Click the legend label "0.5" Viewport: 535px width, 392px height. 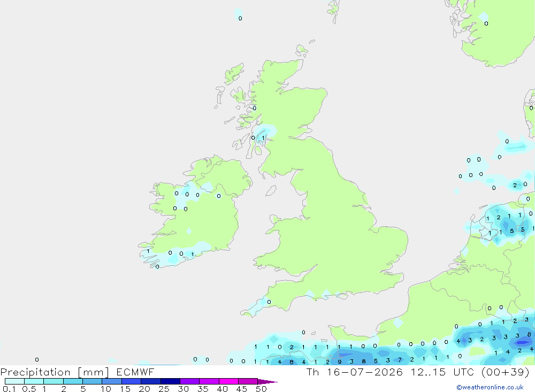pos(29,389)
